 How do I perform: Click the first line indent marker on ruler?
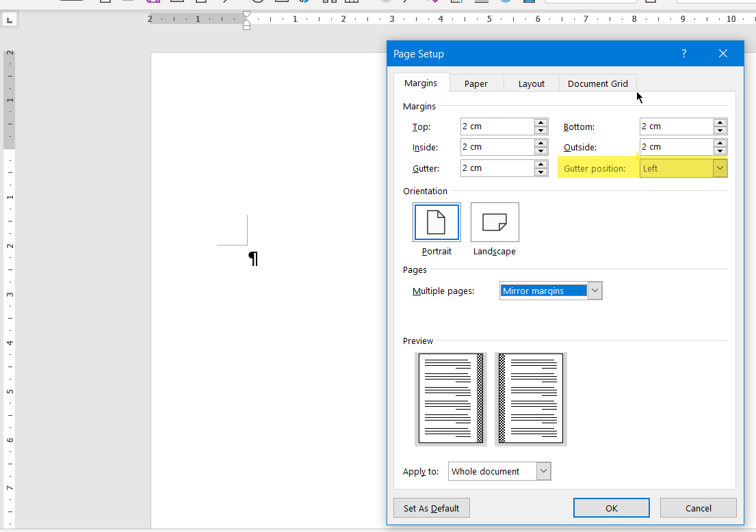point(246,16)
